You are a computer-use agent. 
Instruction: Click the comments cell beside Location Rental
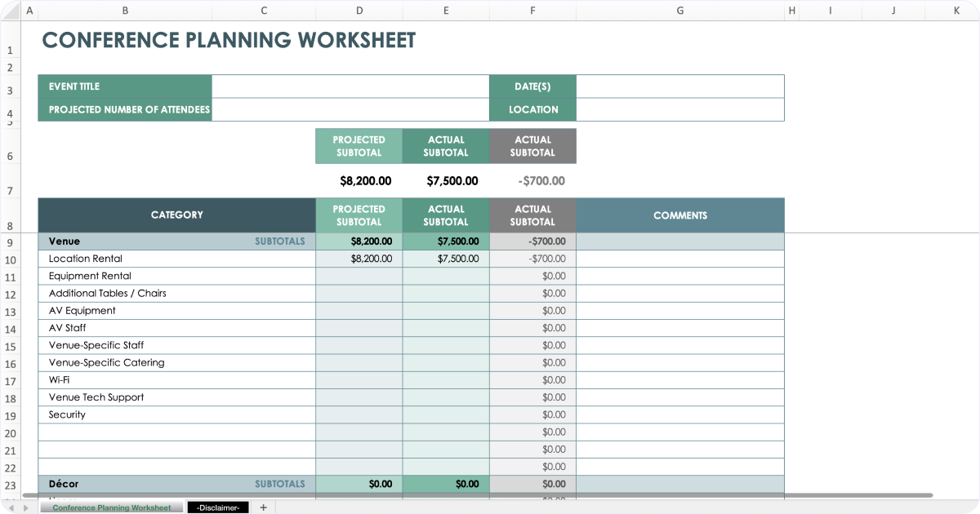(679, 258)
